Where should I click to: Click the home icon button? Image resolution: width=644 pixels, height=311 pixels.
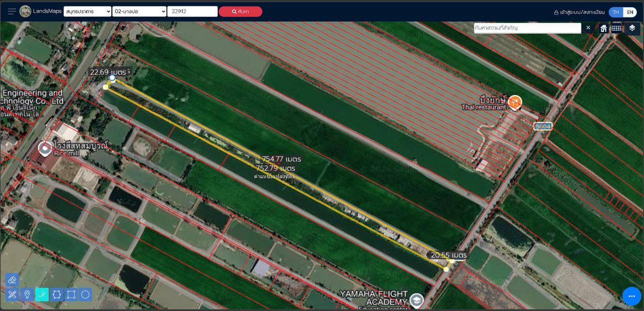tap(603, 28)
